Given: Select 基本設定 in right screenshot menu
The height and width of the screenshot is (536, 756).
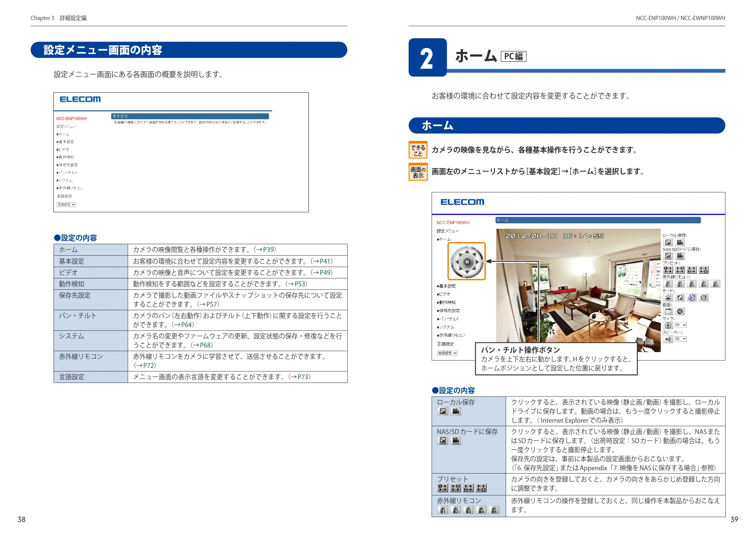Looking at the screenshot, I should [446, 286].
